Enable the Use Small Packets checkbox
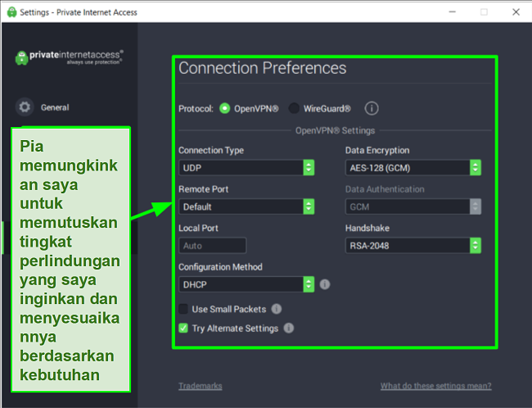Viewport: 532px width, 408px height. pyautogui.click(x=183, y=309)
